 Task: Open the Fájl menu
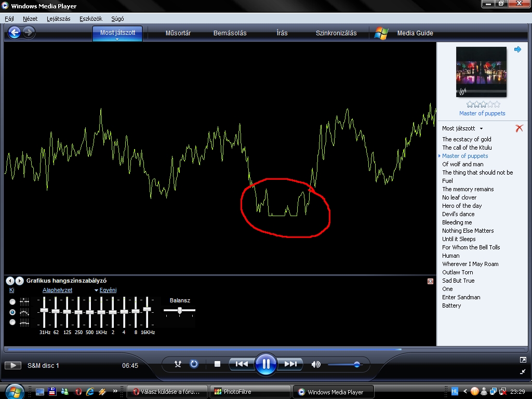[x=9, y=19]
